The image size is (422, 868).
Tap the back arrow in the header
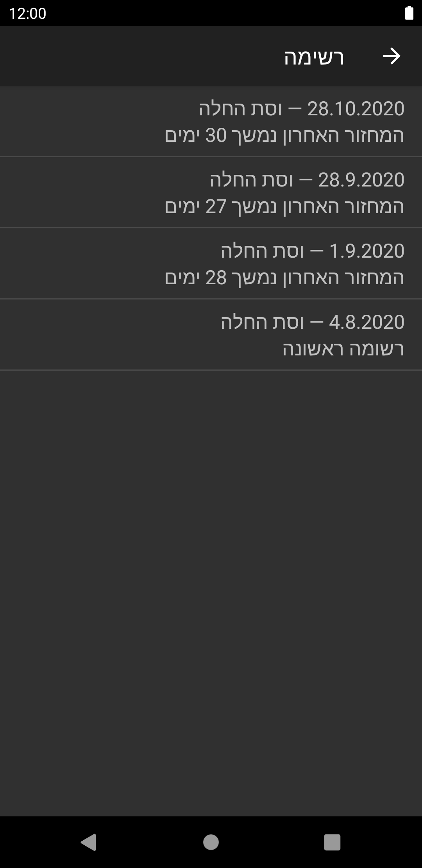pyautogui.click(x=392, y=56)
